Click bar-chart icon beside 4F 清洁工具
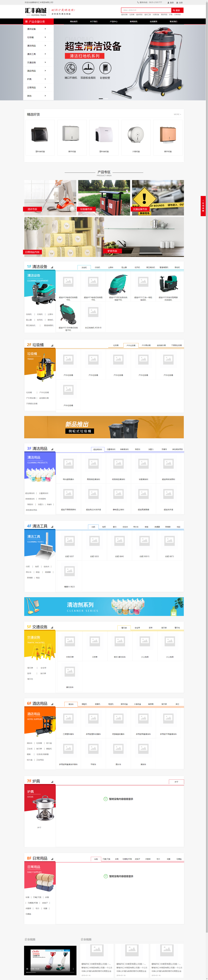 52,527
